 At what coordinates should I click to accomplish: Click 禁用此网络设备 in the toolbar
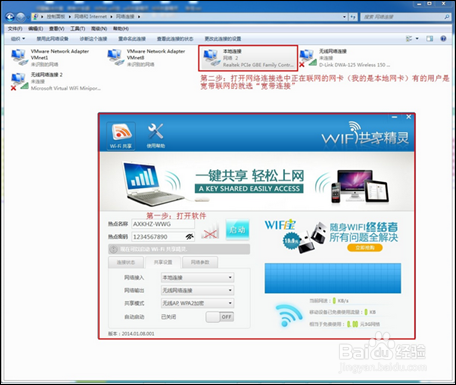click(x=52, y=39)
